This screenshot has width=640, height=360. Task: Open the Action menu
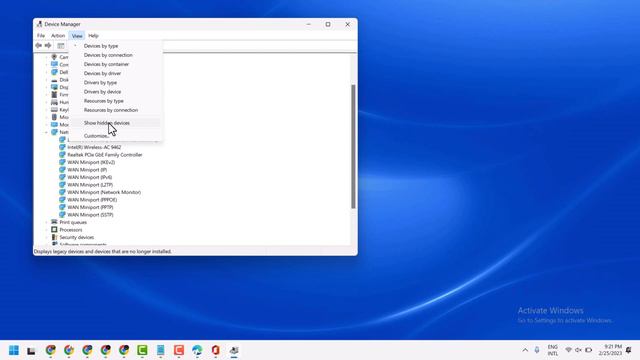[58, 36]
